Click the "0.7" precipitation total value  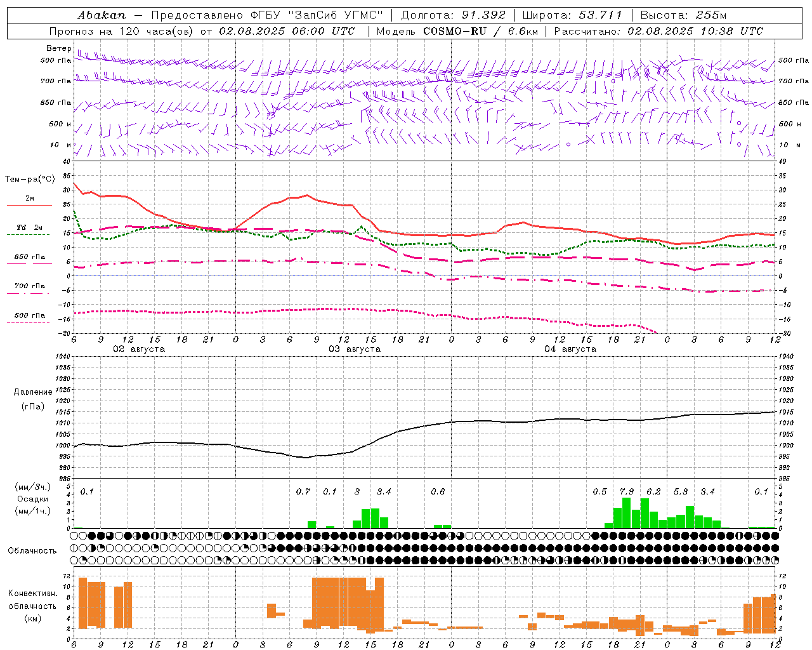(303, 492)
